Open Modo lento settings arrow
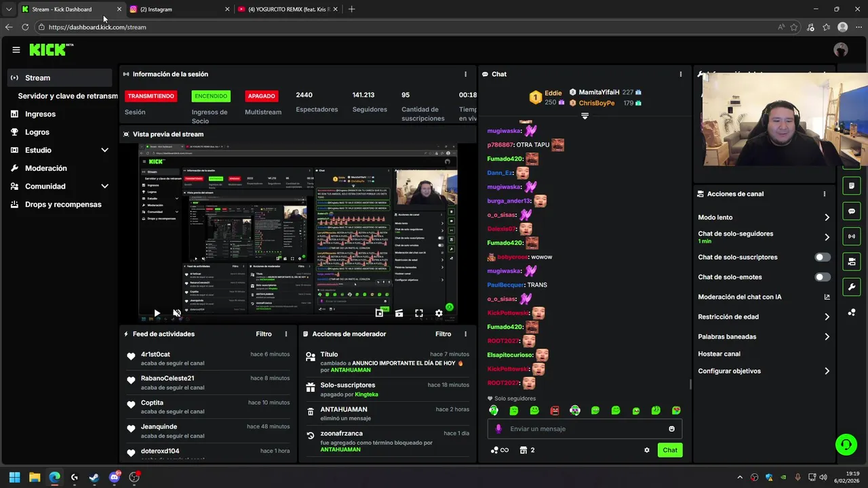 pyautogui.click(x=827, y=218)
